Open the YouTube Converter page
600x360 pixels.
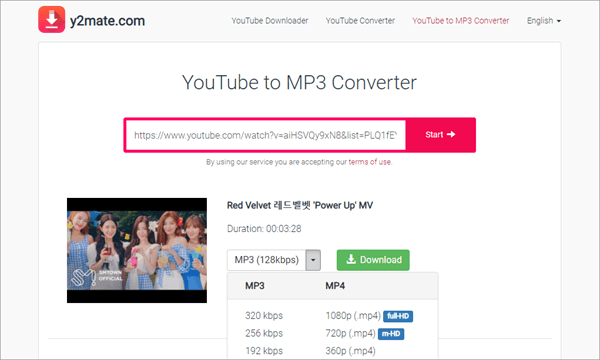pyautogui.click(x=360, y=21)
